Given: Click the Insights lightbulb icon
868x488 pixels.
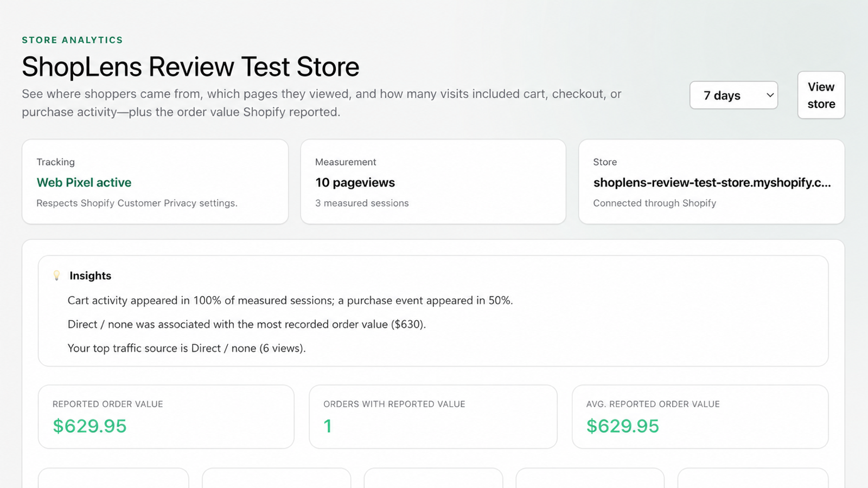Looking at the screenshot, I should [x=56, y=275].
